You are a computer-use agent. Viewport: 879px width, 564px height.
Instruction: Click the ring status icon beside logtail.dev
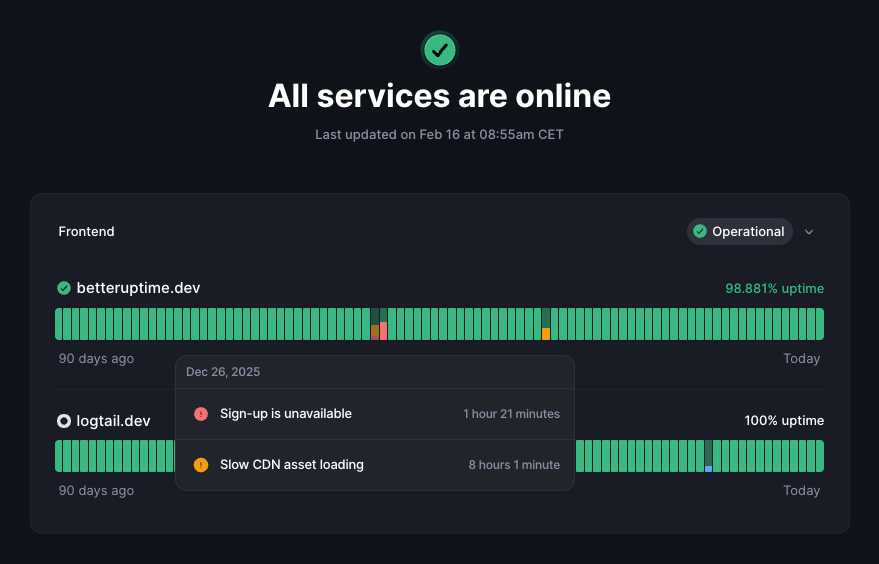click(x=64, y=421)
